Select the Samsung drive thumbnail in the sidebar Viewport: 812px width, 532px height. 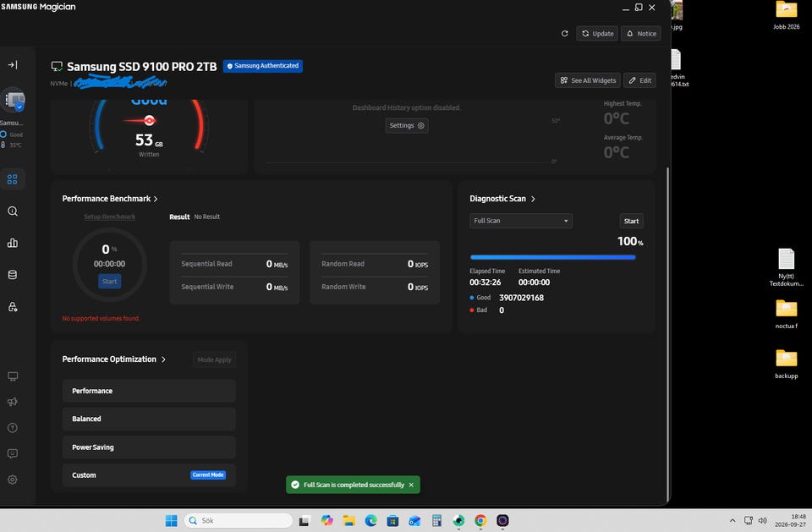[x=14, y=100]
